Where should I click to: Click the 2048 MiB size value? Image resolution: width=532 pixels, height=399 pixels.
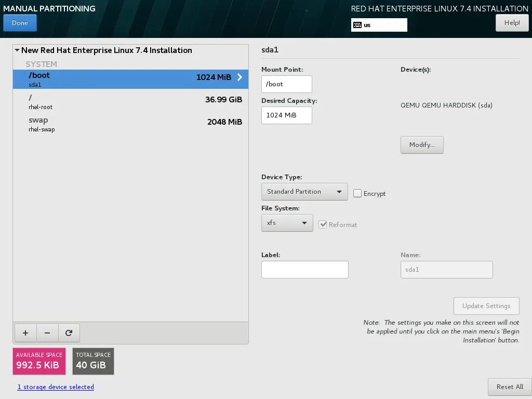tap(224, 122)
